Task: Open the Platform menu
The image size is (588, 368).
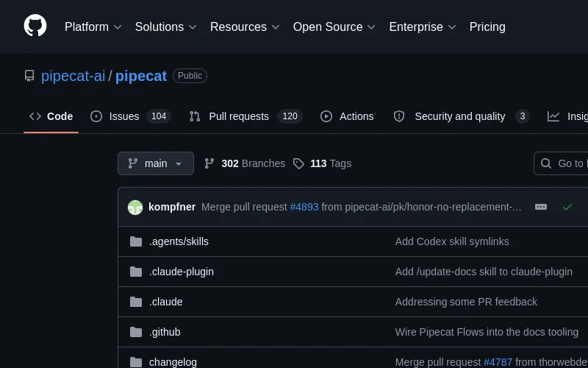Action: [x=93, y=27]
